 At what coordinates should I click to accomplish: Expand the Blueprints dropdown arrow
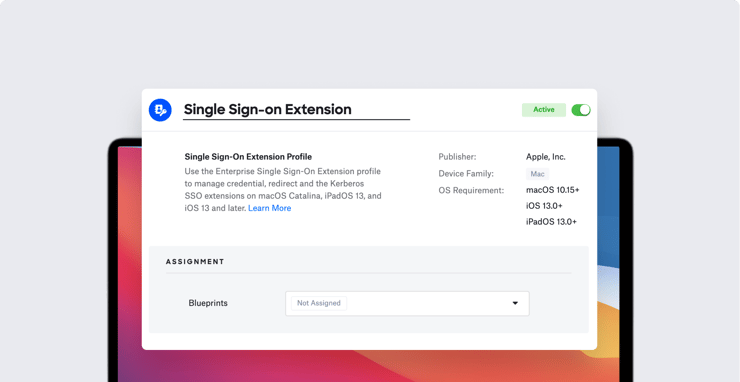[x=515, y=303]
